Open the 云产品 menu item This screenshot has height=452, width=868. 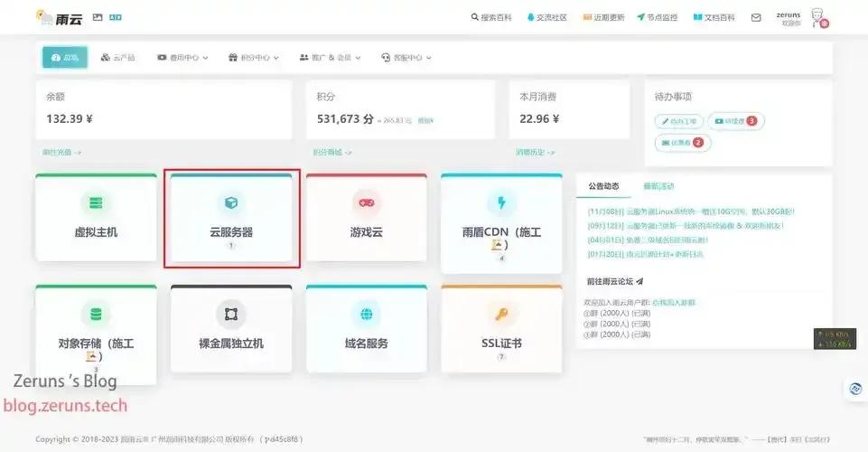tap(118, 58)
